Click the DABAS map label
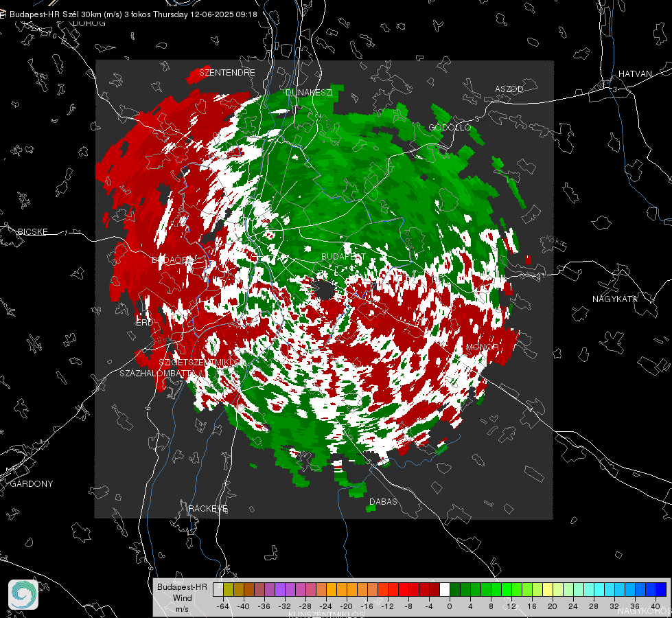 383,501
